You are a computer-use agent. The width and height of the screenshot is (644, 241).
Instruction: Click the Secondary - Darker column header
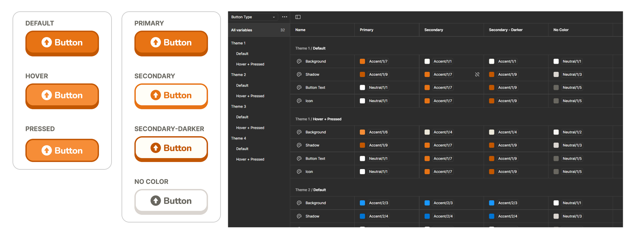click(x=506, y=30)
